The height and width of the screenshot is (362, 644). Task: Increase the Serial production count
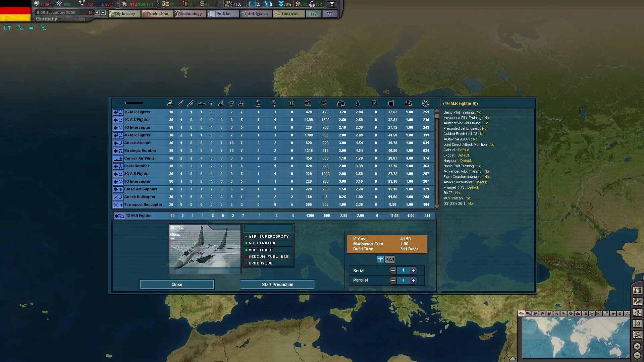pos(414,270)
